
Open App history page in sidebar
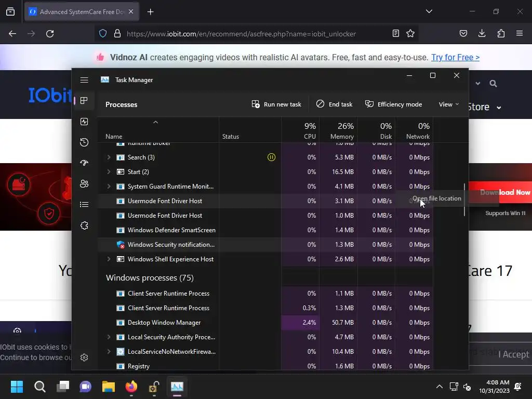click(x=84, y=142)
